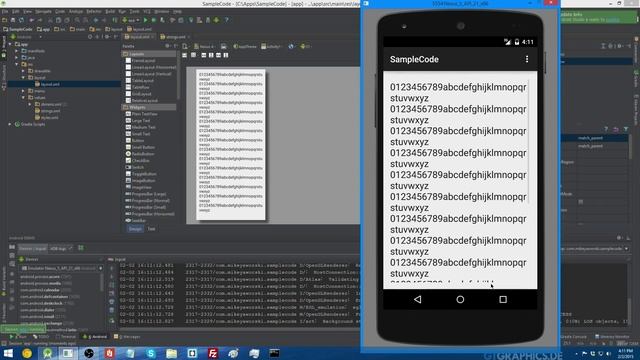Screen dimensions: 640x360
Task: Select CheckBox widget in Palette
Action: coord(137,160)
